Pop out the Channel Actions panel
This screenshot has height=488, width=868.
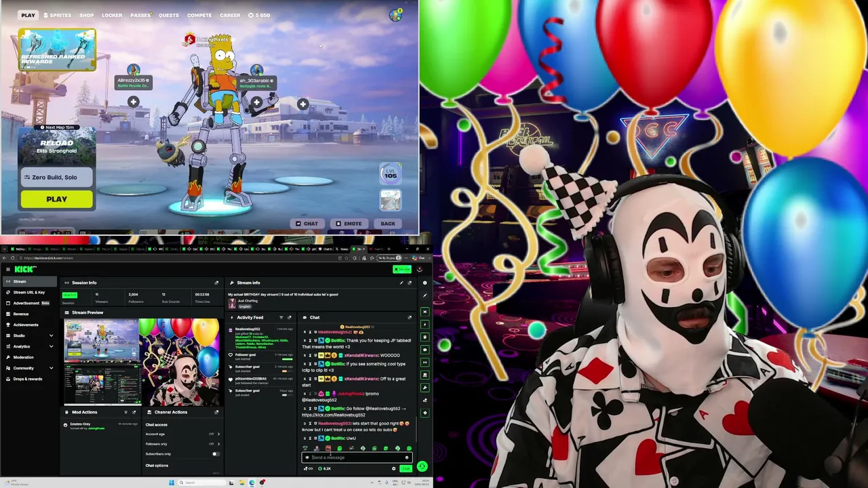[x=216, y=412]
